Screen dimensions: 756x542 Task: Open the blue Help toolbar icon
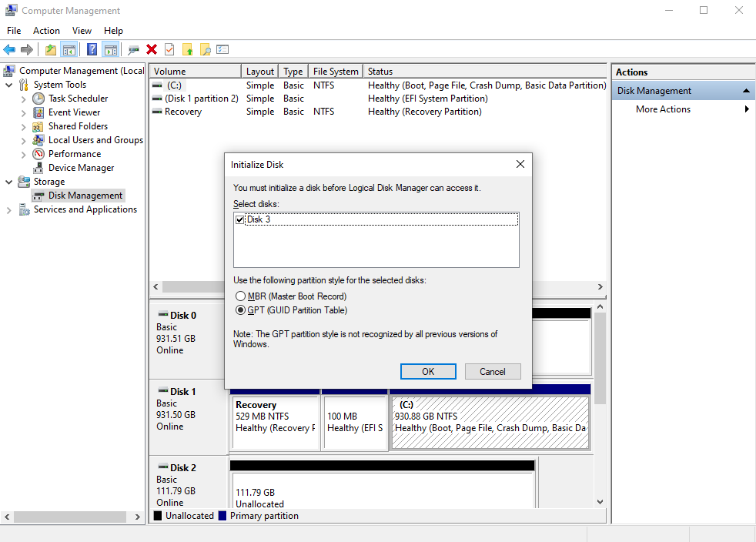pos(92,49)
